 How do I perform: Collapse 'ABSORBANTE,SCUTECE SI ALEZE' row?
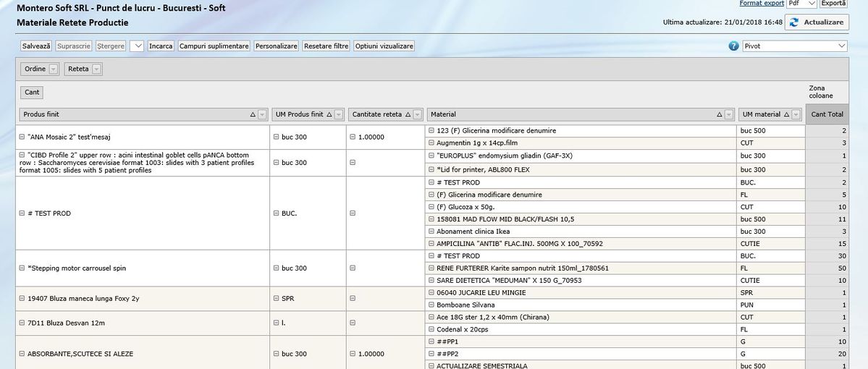[22, 354]
